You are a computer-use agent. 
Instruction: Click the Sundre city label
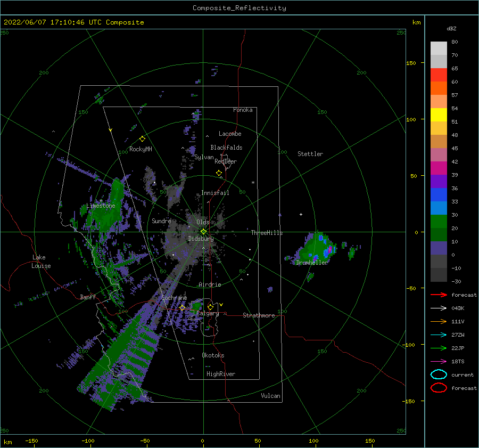pos(161,221)
